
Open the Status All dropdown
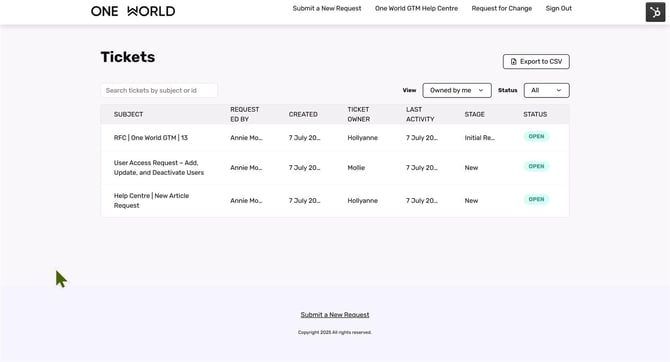pyautogui.click(x=547, y=90)
